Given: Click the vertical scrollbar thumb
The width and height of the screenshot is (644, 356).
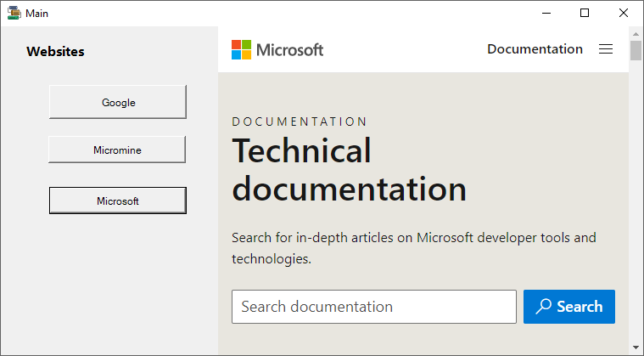Looking at the screenshot, I should point(636,50).
